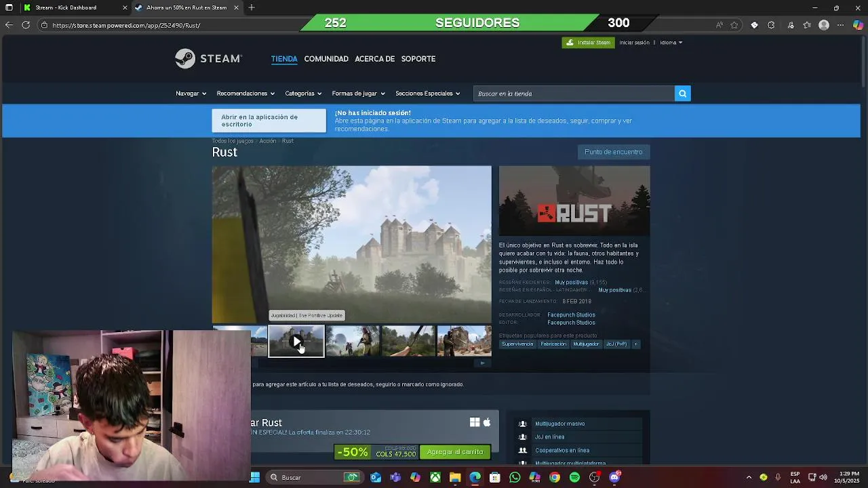Open Spotify from the taskbar

tap(574, 477)
